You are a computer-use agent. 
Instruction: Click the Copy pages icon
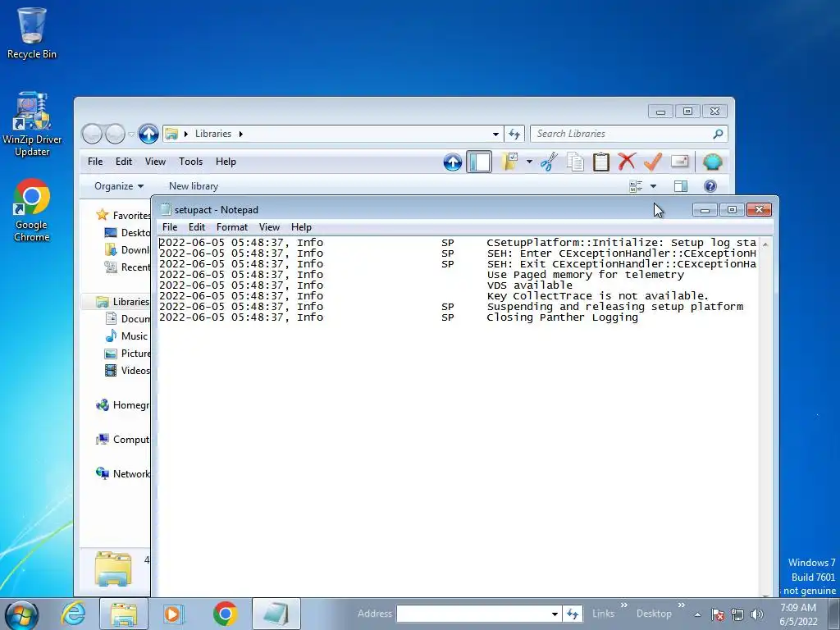[x=575, y=162]
